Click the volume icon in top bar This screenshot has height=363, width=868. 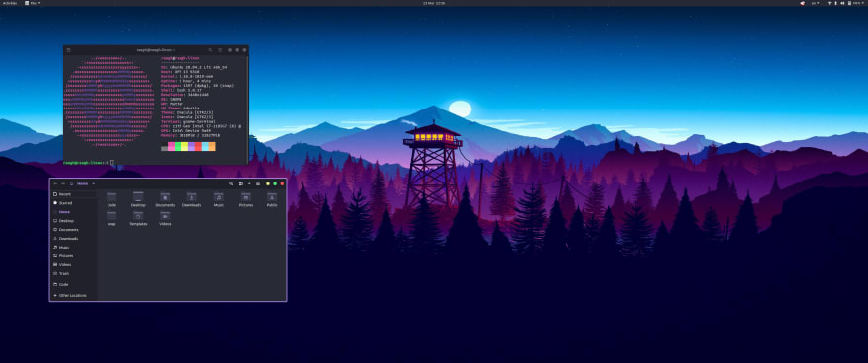(x=843, y=3)
